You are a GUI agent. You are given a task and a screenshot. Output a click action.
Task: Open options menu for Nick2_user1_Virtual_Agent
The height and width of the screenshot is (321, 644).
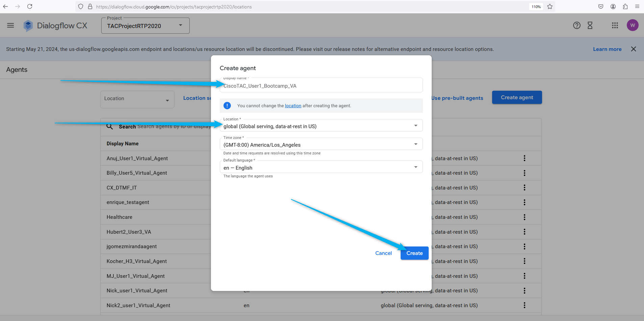point(525,305)
